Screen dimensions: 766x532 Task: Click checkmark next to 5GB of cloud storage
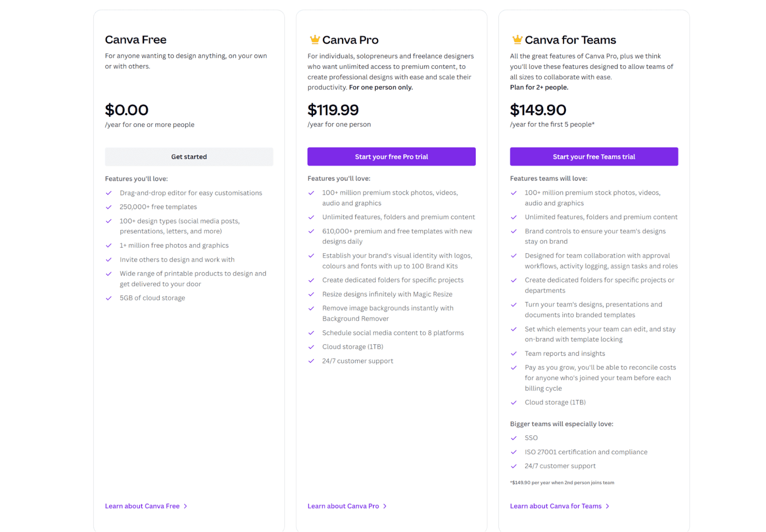click(109, 298)
